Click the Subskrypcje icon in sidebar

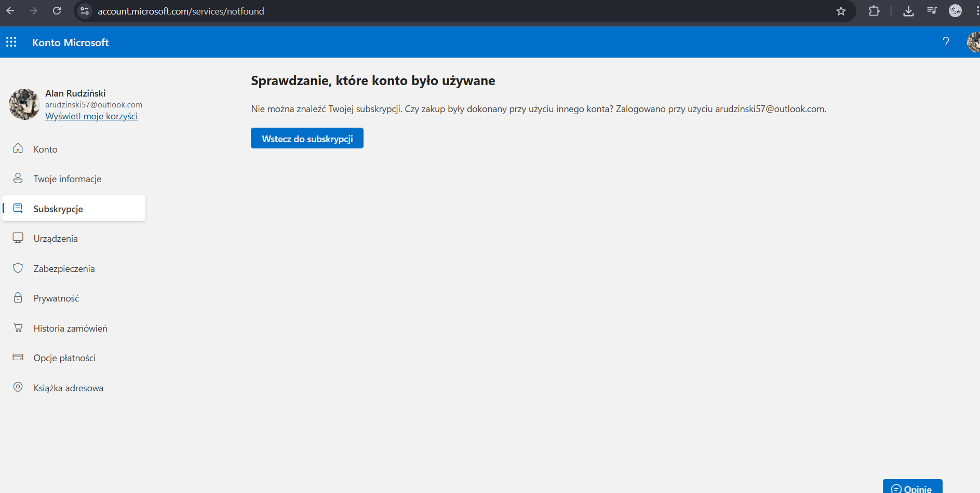tap(18, 208)
